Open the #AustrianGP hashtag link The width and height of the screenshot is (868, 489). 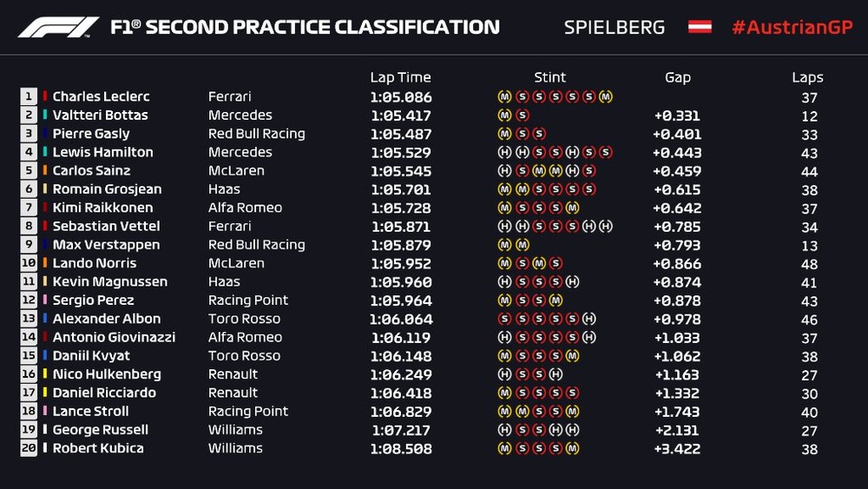pos(792,27)
